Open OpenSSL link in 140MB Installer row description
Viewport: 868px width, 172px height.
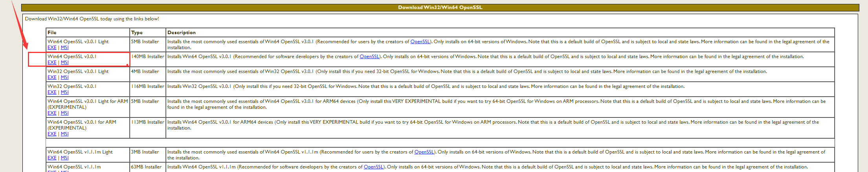click(x=369, y=57)
